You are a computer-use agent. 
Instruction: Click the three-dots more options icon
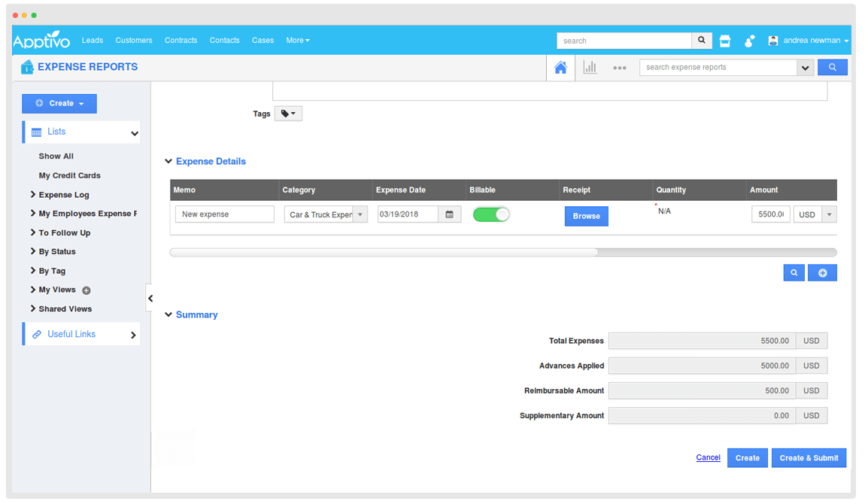pyautogui.click(x=619, y=68)
